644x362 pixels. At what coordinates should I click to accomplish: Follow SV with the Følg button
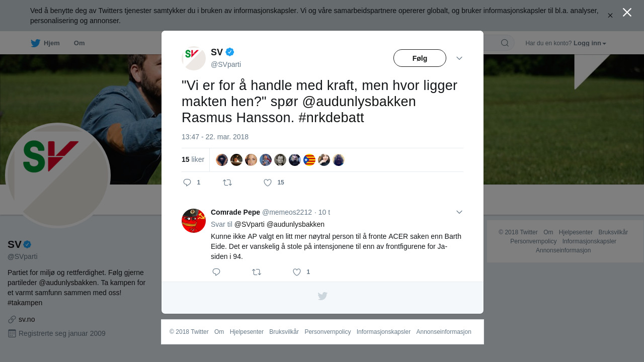click(420, 58)
